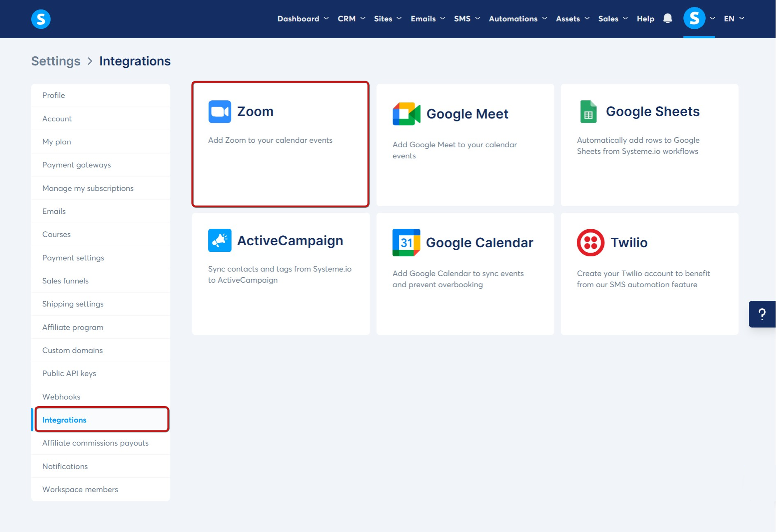Open Courses settings

pos(100,235)
